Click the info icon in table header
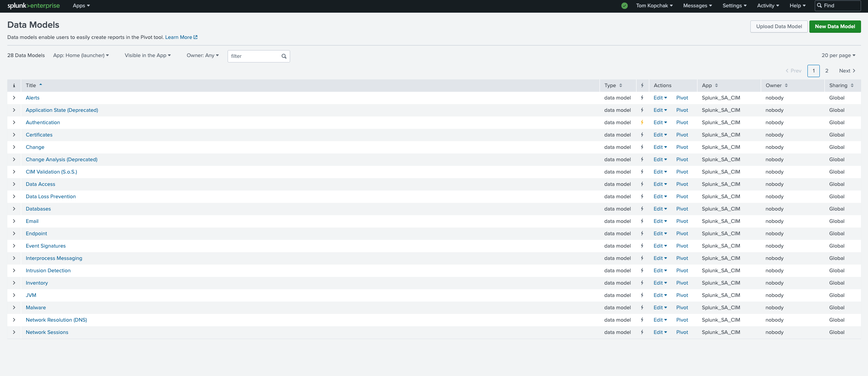Image resolution: width=868 pixels, height=376 pixels. click(14, 86)
